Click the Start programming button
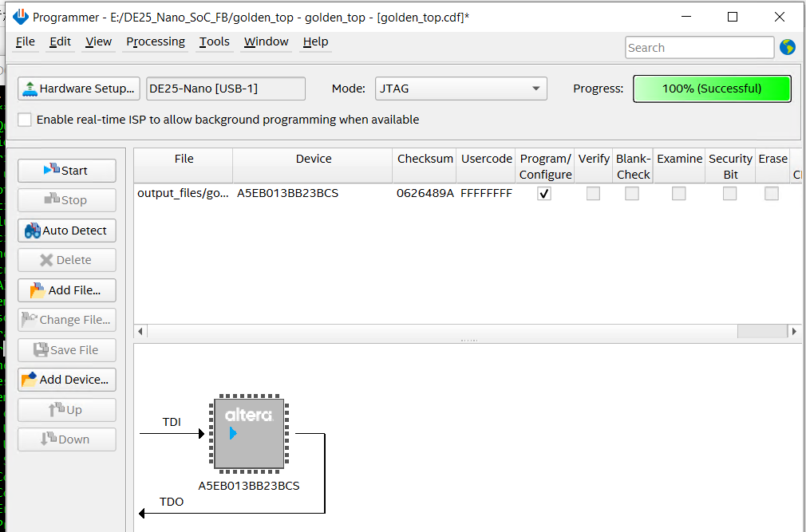806x532 pixels. [67, 171]
